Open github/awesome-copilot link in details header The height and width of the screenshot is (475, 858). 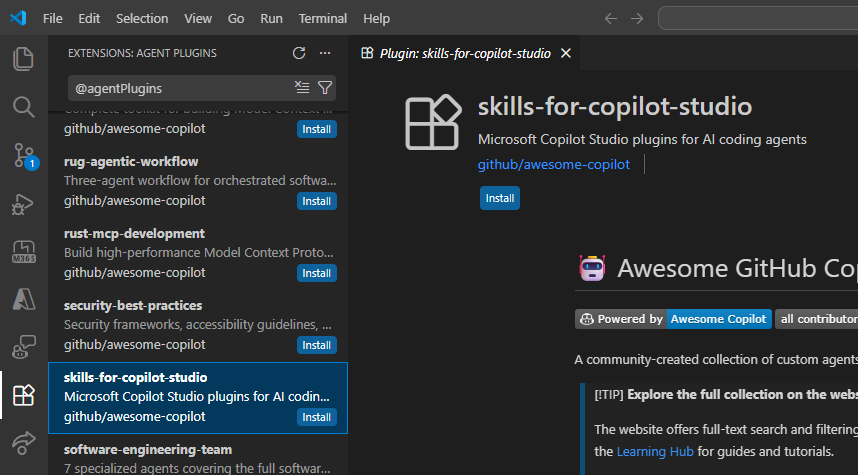[554, 164]
